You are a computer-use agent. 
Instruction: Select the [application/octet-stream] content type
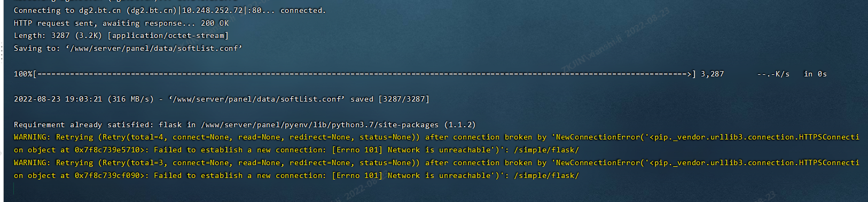tap(168, 36)
